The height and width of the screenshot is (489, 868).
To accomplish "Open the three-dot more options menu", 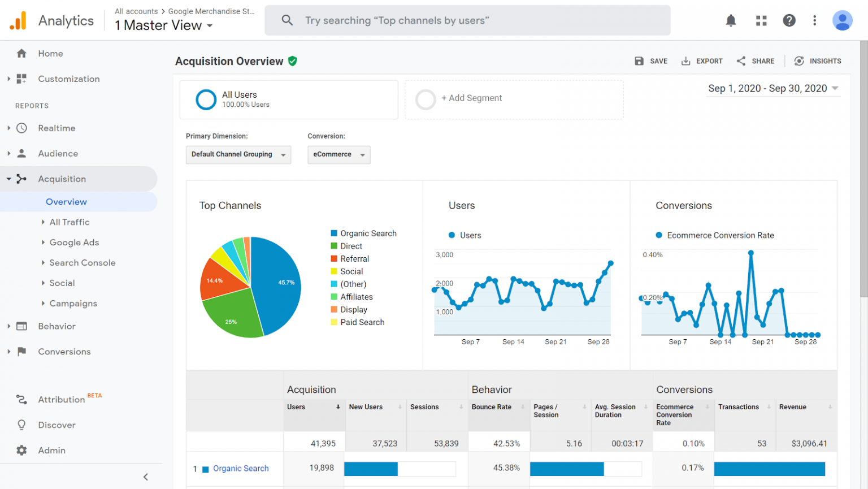I will (x=814, y=21).
